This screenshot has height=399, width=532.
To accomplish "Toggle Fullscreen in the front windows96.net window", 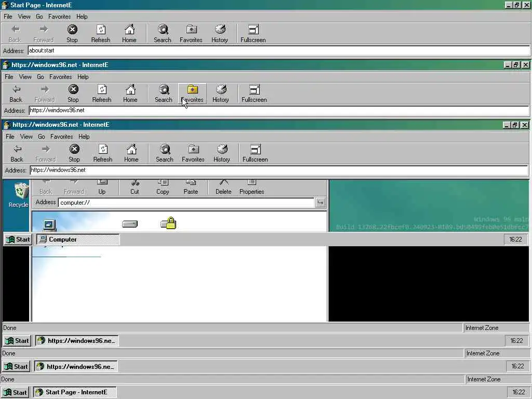I will tap(255, 153).
